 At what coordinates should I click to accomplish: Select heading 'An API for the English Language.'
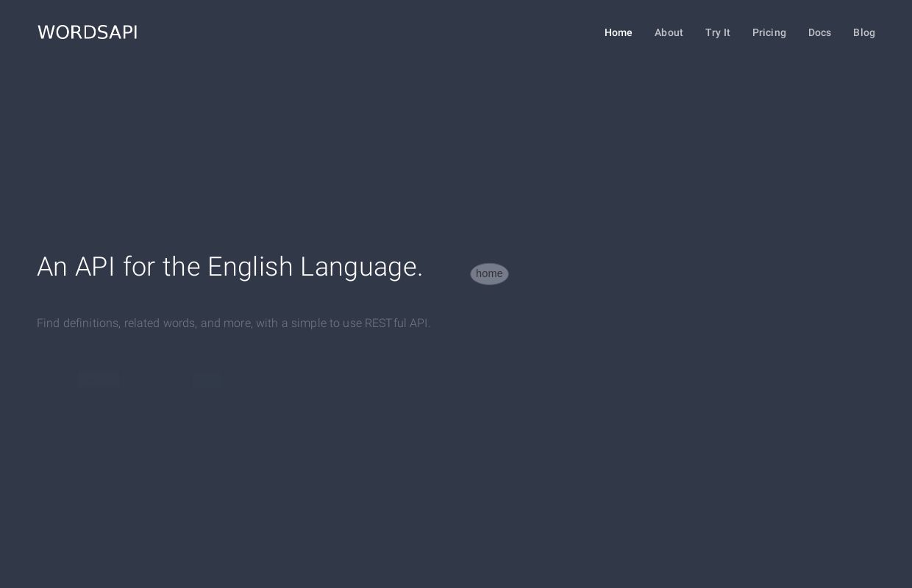[230, 267]
